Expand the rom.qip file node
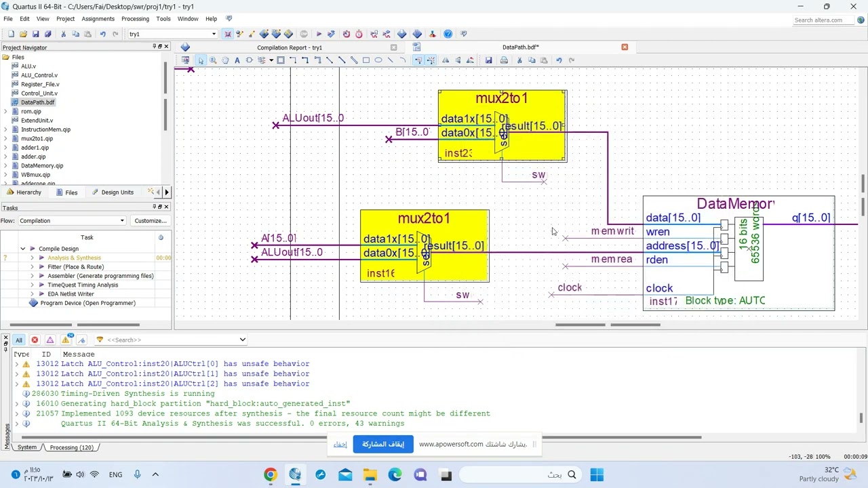Screen dimensions: 868x488 pyautogui.click(x=6, y=112)
